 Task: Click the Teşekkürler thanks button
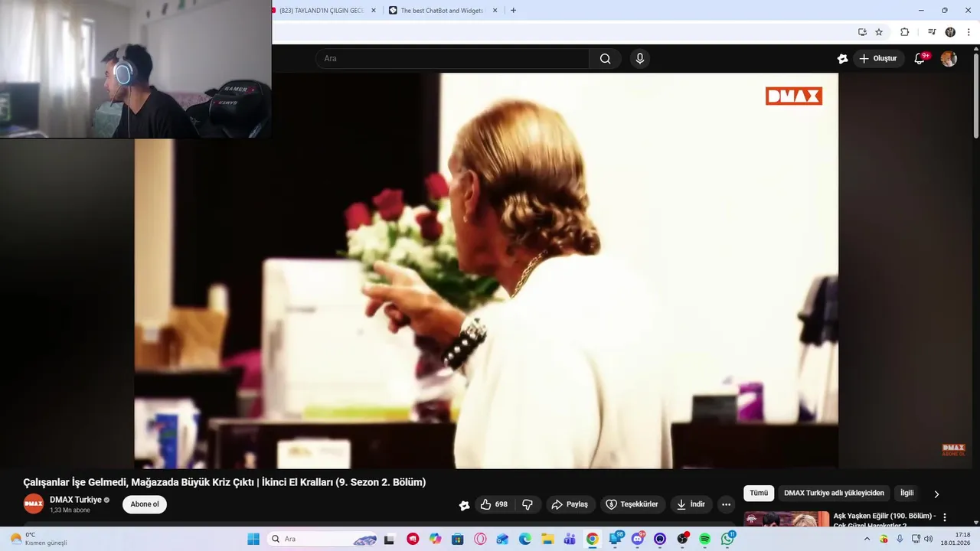coord(632,504)
